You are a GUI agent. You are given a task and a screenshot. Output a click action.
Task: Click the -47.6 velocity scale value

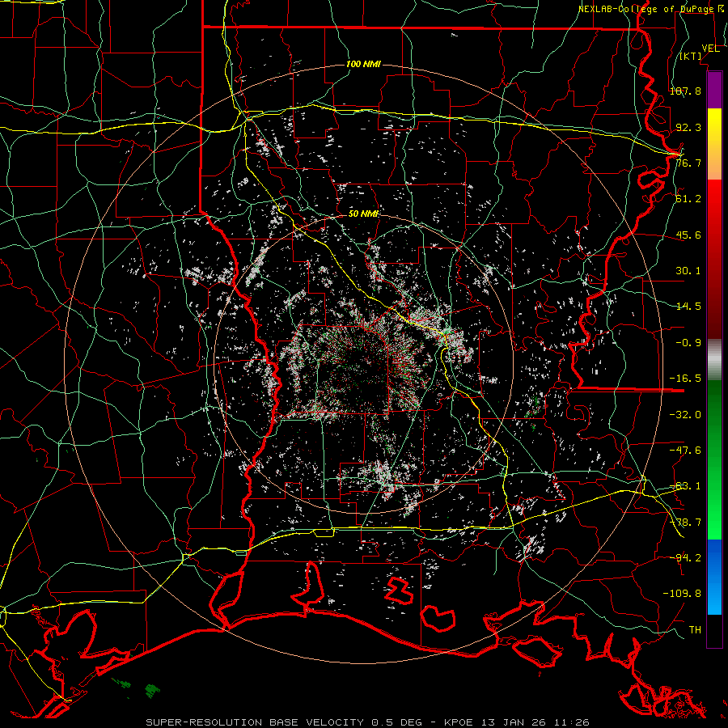click(685, 451)
